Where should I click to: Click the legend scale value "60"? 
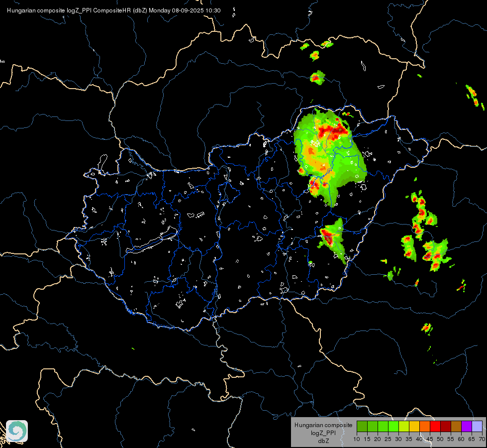[461, 439]
